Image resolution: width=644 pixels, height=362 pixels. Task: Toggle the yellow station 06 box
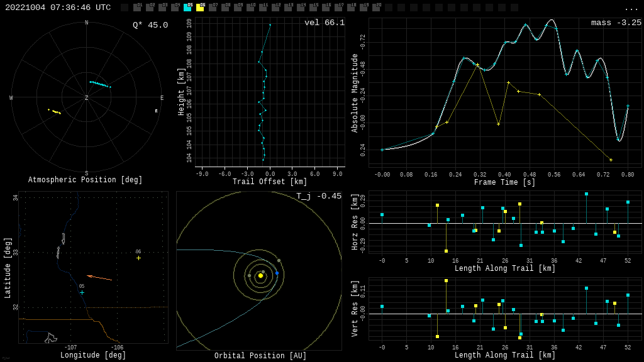pyautogui.click(x=200, y=8)
